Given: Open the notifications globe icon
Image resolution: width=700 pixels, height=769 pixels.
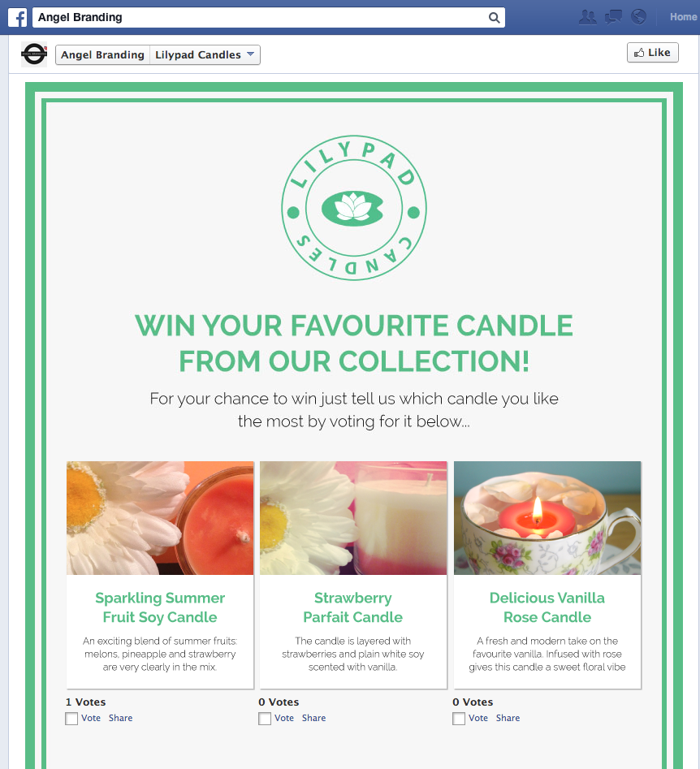Looking at the screenshot, I should click(x=638, y=17).
